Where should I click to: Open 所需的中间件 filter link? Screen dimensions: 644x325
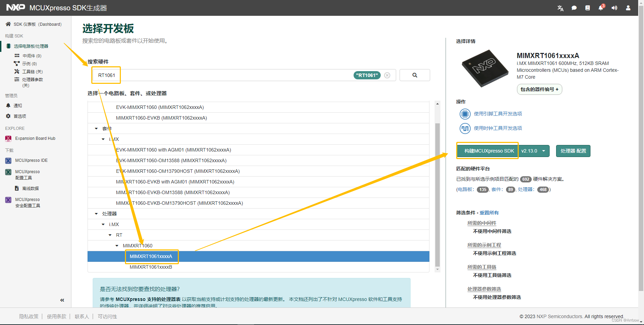click(482, 223)
